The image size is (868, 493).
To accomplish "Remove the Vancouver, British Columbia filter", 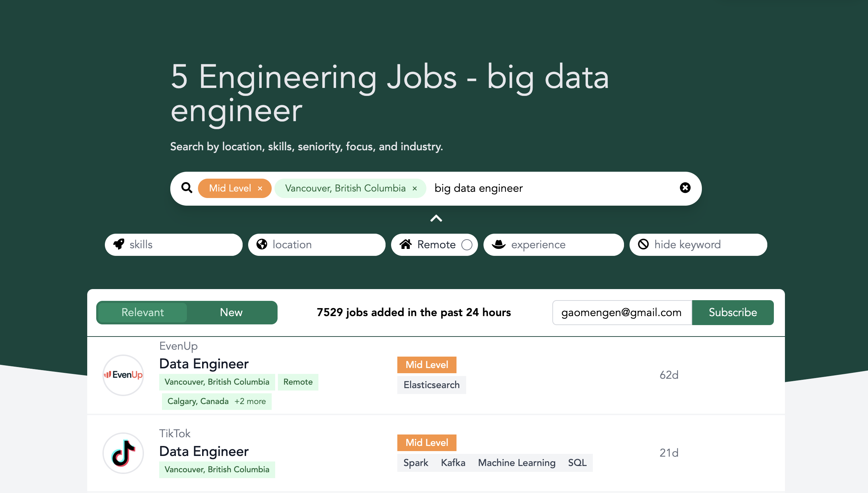I will [x=415, y=188].
